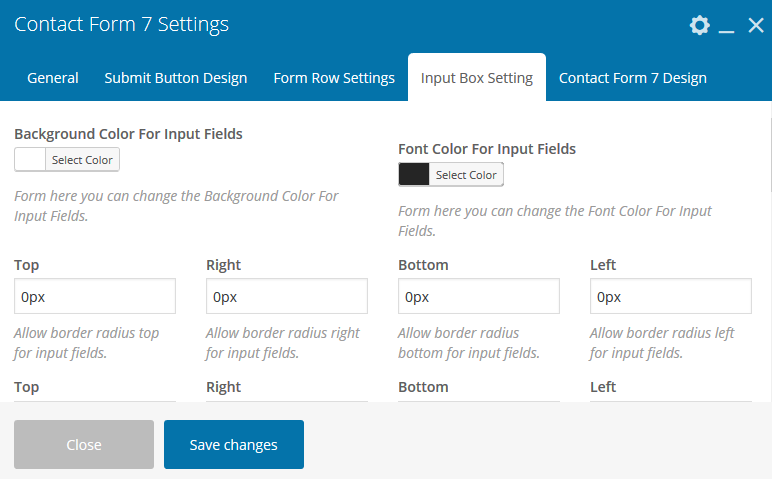
Task: Focus the Left border radius input field
Action: click(x=671, y=296)
